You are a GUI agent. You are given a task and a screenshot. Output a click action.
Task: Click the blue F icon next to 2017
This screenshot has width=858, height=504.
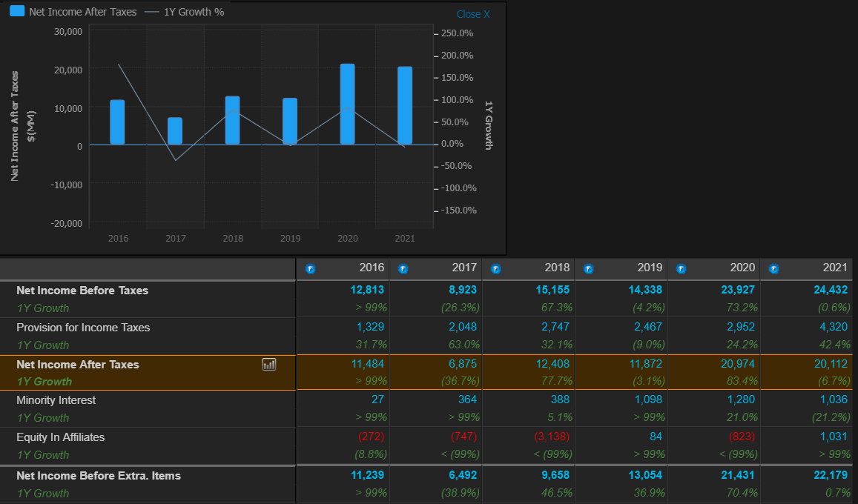403,269
